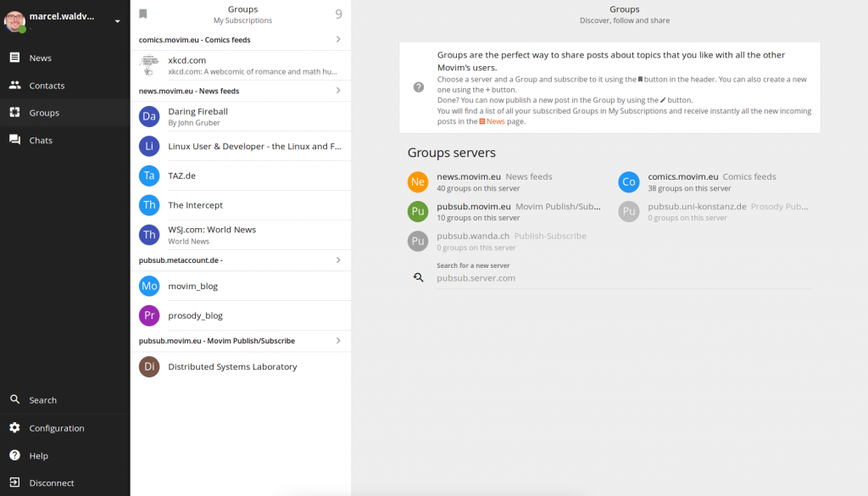This screenshot has height=496, width=868.
Task: Open the News page icon in sidebar
Action: 15,58
